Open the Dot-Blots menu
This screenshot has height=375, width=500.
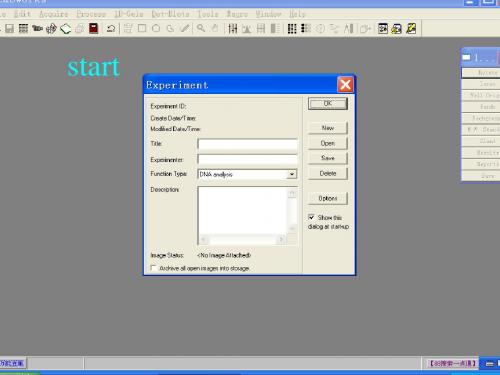pyautogui.click(x=170, y=14)
